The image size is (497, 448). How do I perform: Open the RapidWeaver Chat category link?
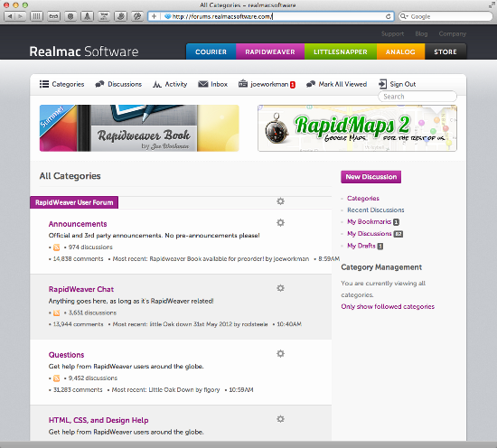click(81, 289)
